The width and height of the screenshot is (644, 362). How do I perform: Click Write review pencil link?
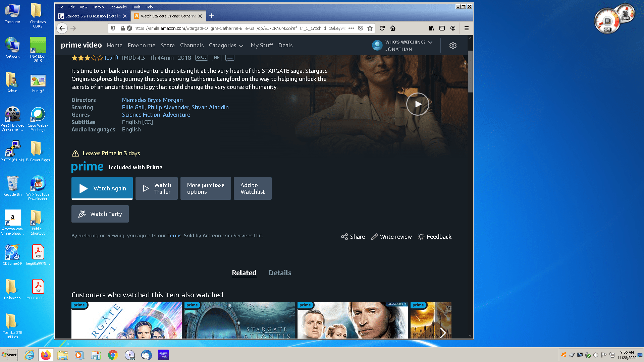391,237
